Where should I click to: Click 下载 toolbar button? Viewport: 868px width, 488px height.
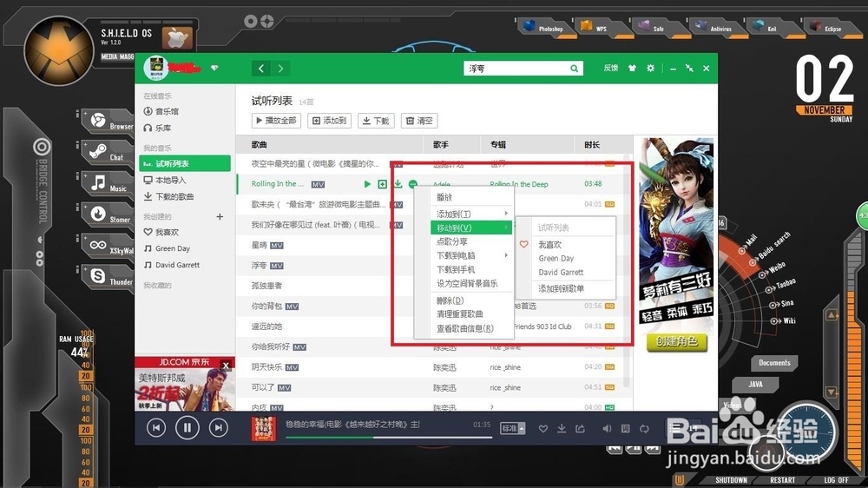(376, 120)
